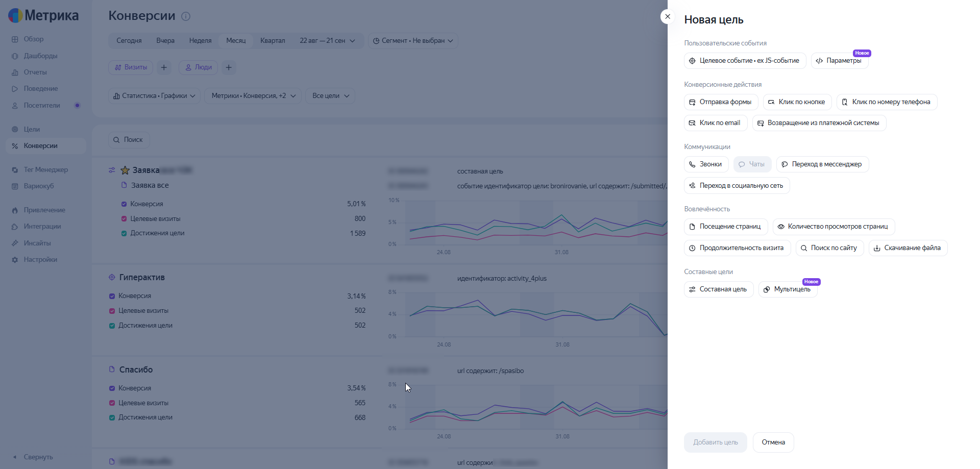Click the Отмена button
980x469 pixels.
(773, 442)
